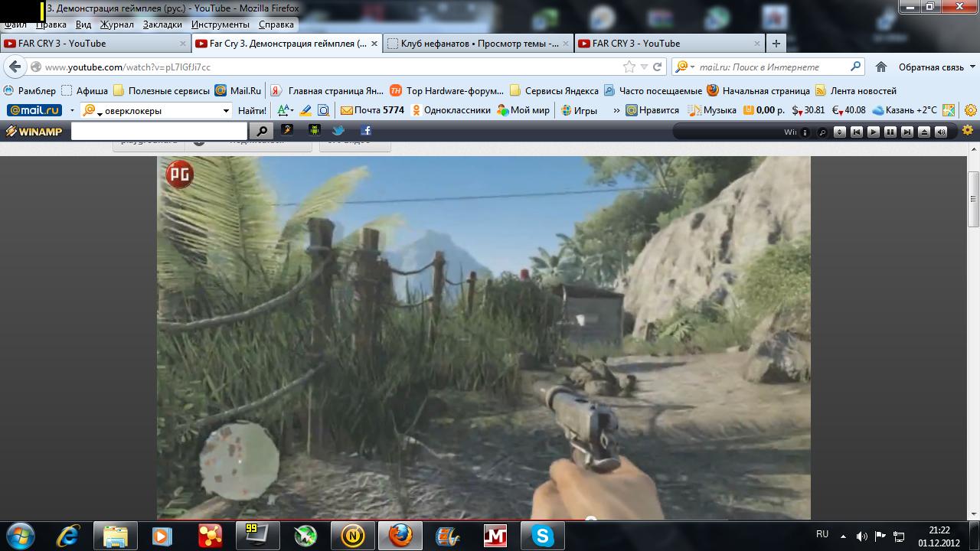Toggle the Winamp toolbar volume speaker
Viewport: 980px width, 551px height.
point(941,132)
